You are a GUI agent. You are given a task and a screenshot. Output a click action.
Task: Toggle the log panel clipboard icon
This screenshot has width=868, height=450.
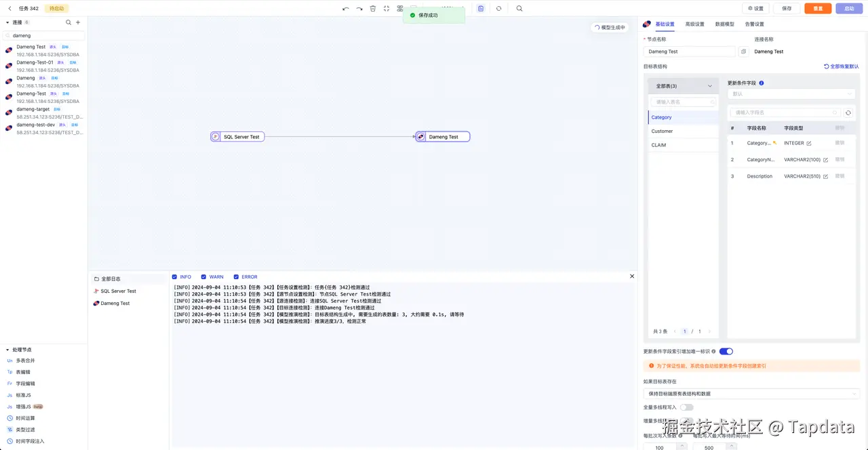481,9
